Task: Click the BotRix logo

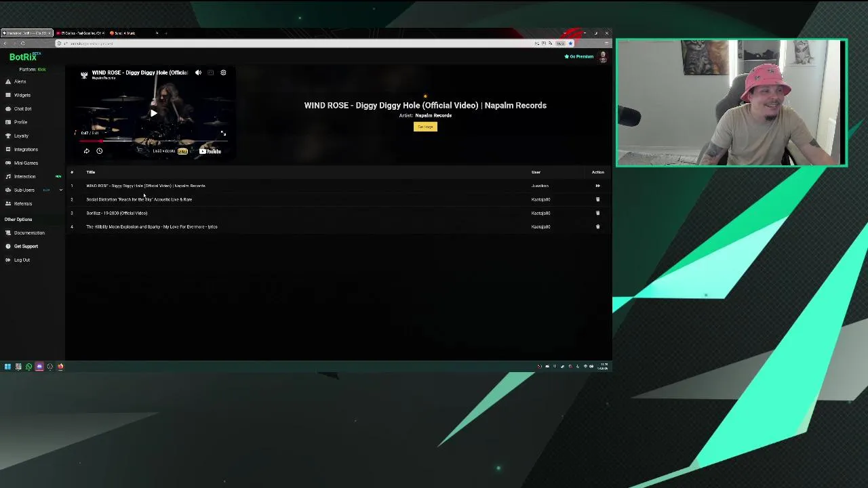Action: (24, 57)
